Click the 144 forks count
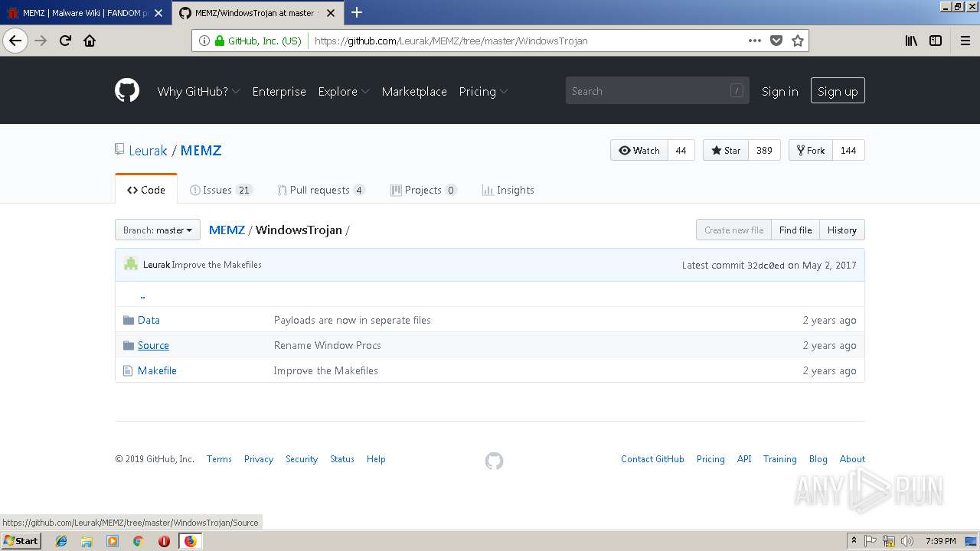 pos(848,150)
